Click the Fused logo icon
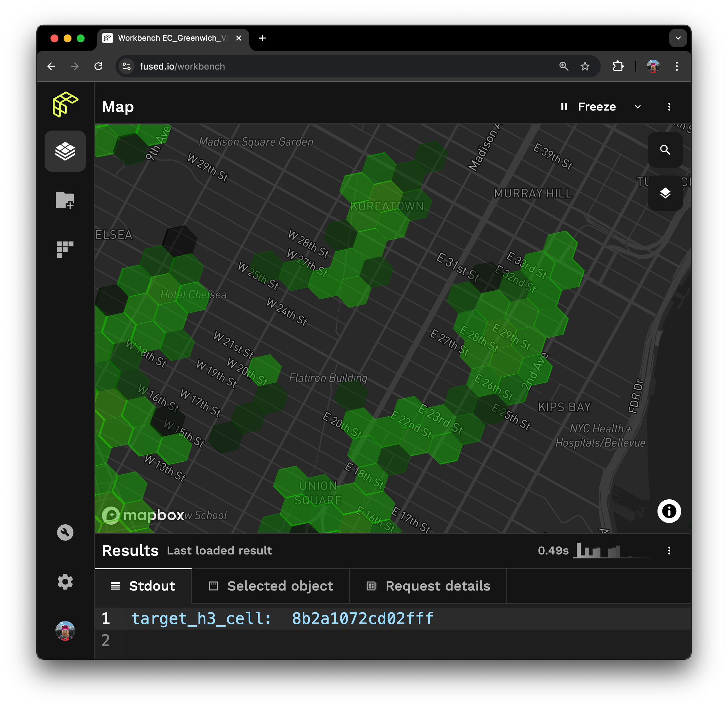 [x=65, y=104]
